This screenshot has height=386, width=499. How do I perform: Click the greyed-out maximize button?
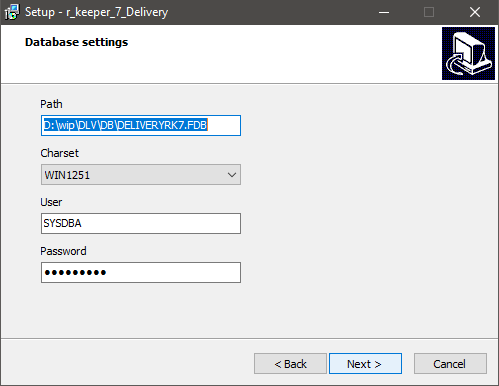point(429,12)
